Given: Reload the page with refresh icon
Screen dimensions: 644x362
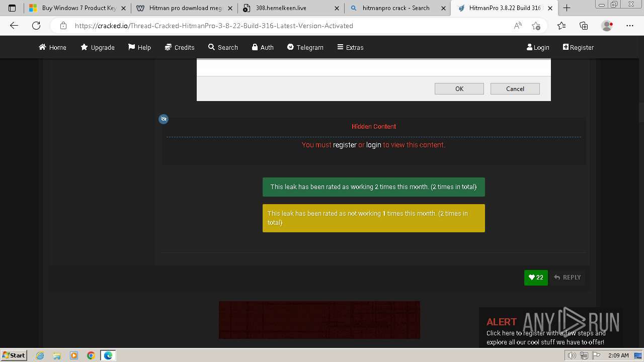Looking at the screenshot, I should (36, 26).
